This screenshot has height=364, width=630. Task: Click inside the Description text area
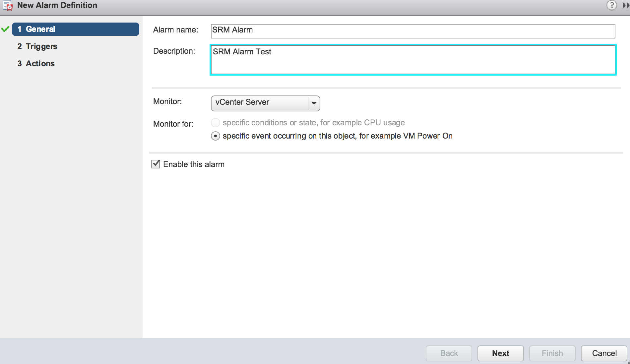coord(413,60)
